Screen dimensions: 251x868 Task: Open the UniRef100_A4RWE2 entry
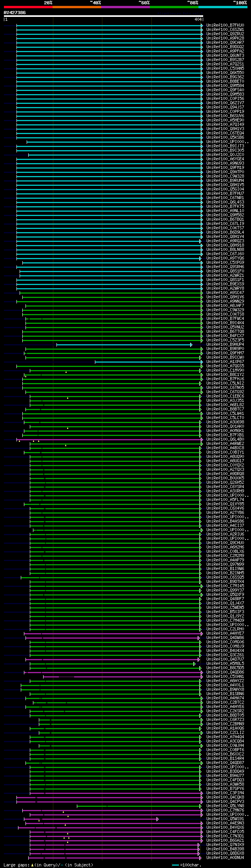click(225, 444)
